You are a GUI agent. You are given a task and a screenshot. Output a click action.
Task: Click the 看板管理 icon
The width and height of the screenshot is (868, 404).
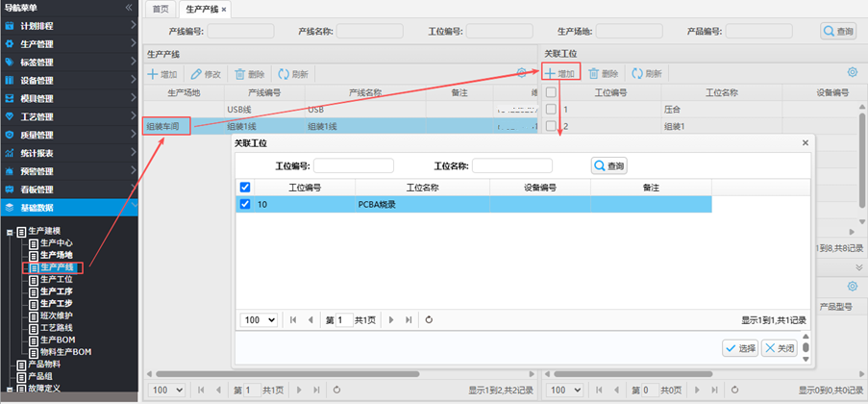[x=10, y=189]
